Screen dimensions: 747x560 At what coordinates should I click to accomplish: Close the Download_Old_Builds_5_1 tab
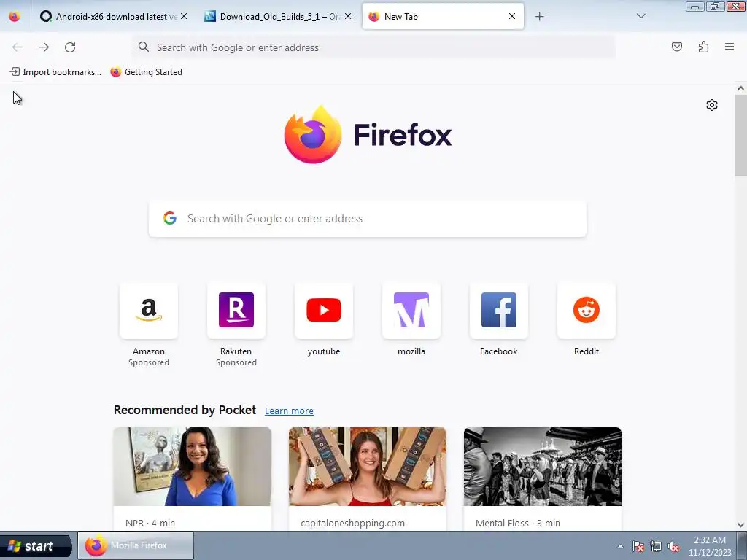click(348, 16)
